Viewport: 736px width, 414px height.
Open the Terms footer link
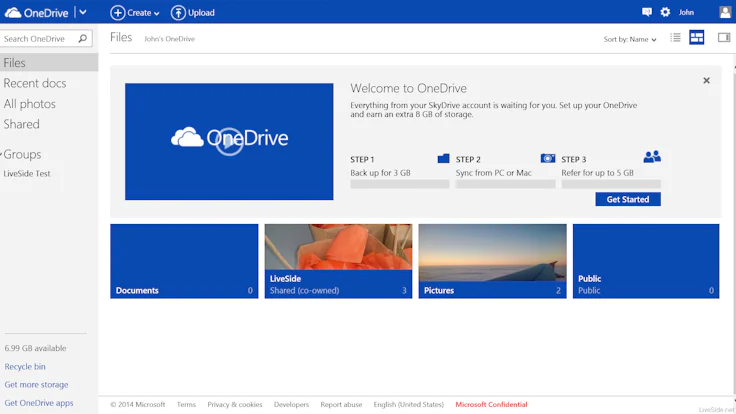(x=186, y=404)
